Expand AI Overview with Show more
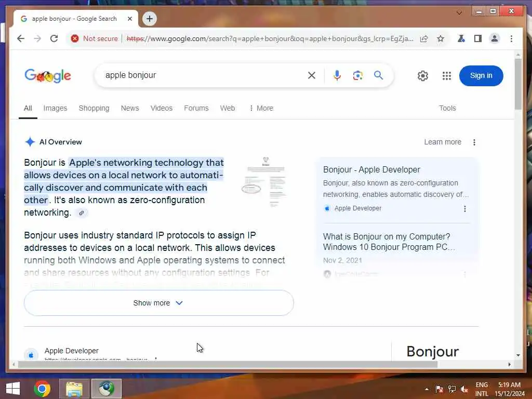This screenshot has height=399, width=532. 159,303
